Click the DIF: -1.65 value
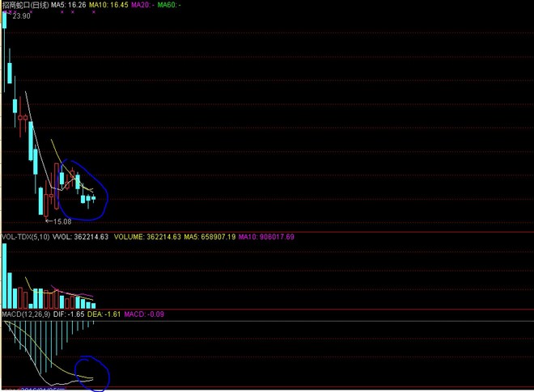 [69, 314]
